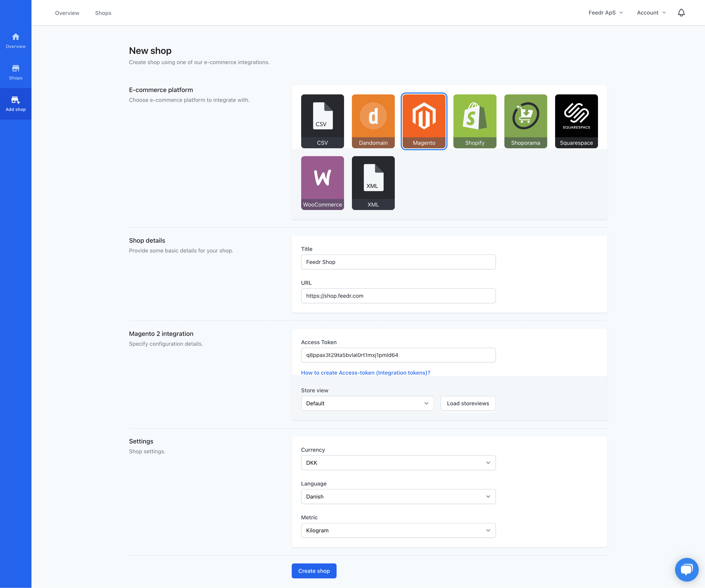Expand the Currency dropdown showing DKK
The width and height of the screenshot is (705, 588).
(x=398, y=463)
